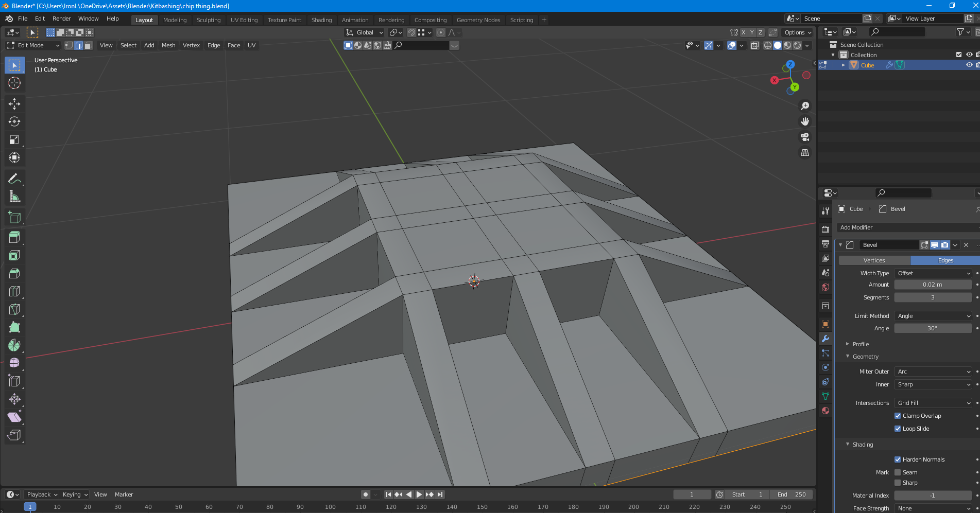
Task: Select the Smooth tool
Action: (14, 363)
